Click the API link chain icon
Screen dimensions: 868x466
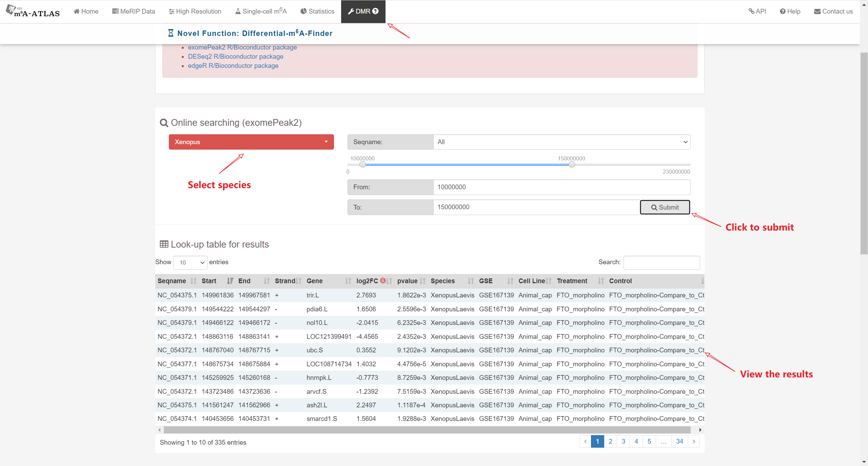pyautogui.click(x=751, y=11)
